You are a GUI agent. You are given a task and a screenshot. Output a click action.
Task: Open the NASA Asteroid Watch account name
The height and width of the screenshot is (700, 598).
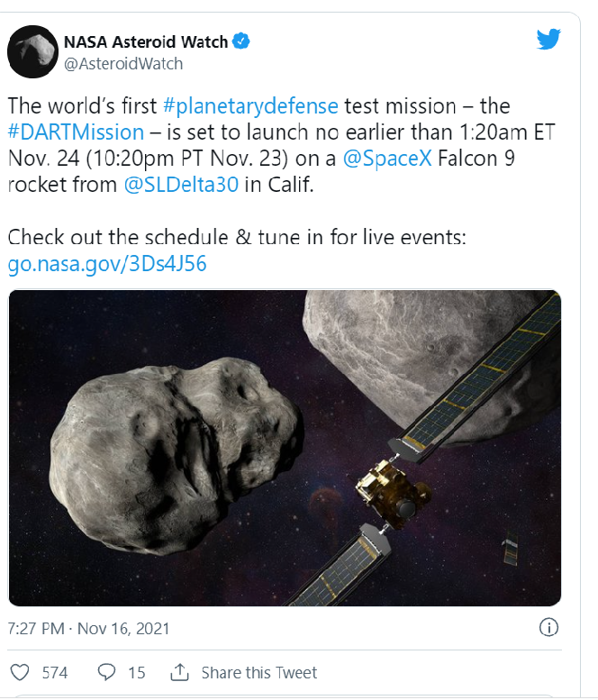point(147,41)
